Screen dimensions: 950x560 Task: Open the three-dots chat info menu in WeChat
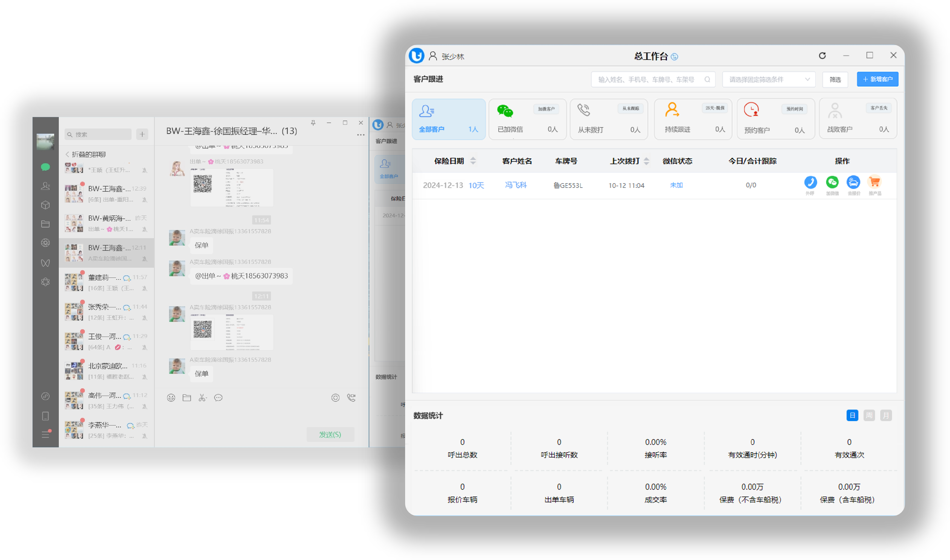pyautogui.click(x=361, y=135)
